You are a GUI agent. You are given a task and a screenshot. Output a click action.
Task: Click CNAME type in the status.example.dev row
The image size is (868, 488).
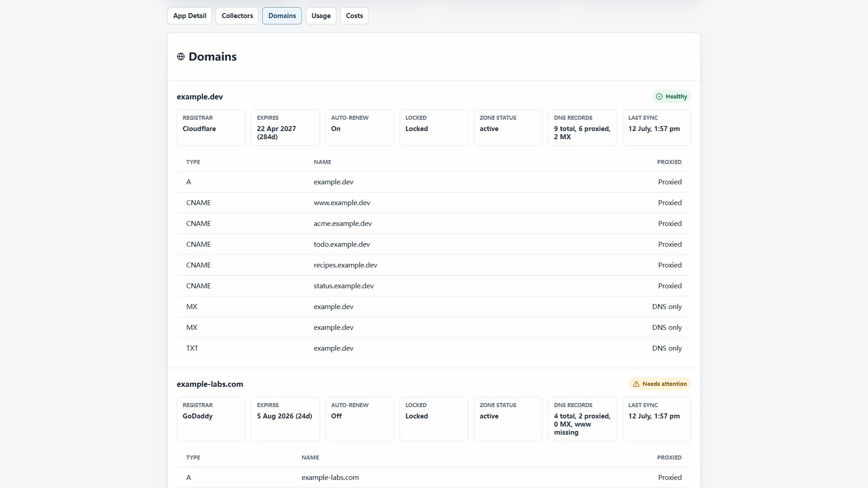click(x=198, y=286)
